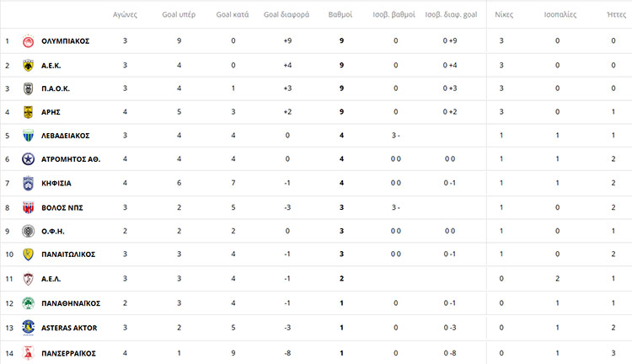Click the PAOK team crest icon
Screen dimensions: 632x364
click(x=29, y=88)
